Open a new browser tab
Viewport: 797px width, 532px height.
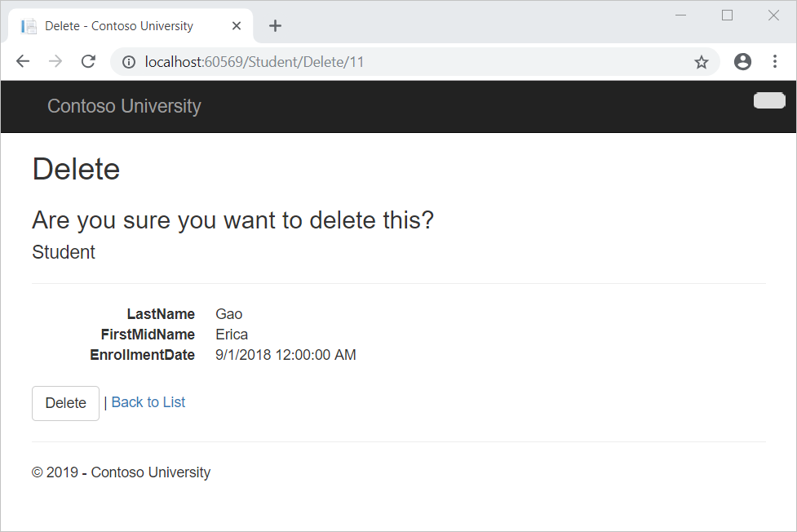[275, 25]
